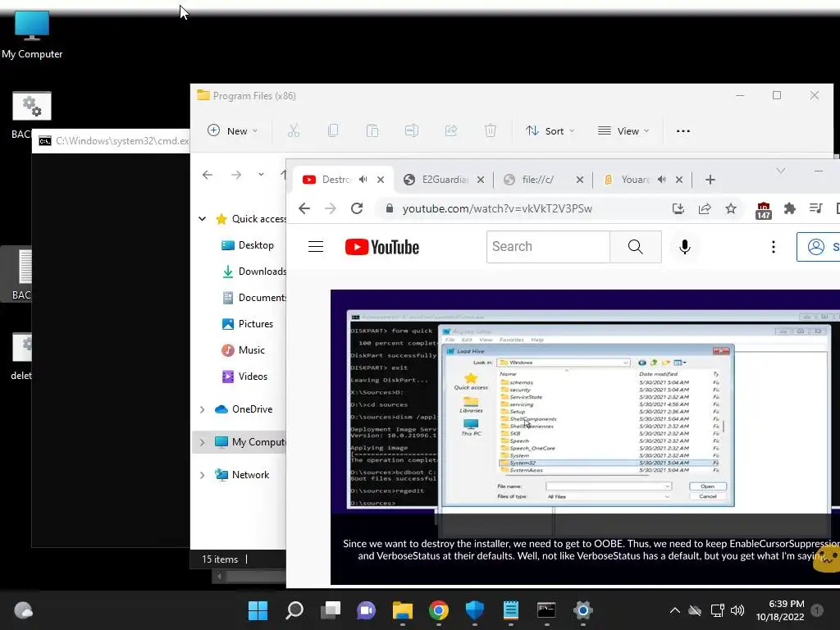Mute the Destro YouTube tab audio
This screenshot has width=840, height=630.
point(363,180)
